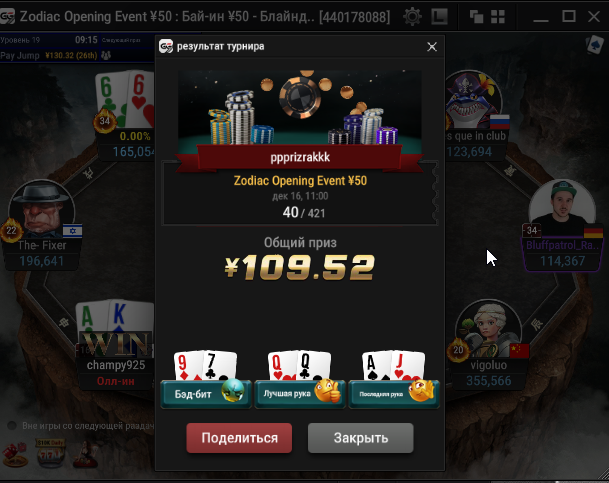Close the tournament result dialog with X
609x483 pixels.
(x=432, y=47)
